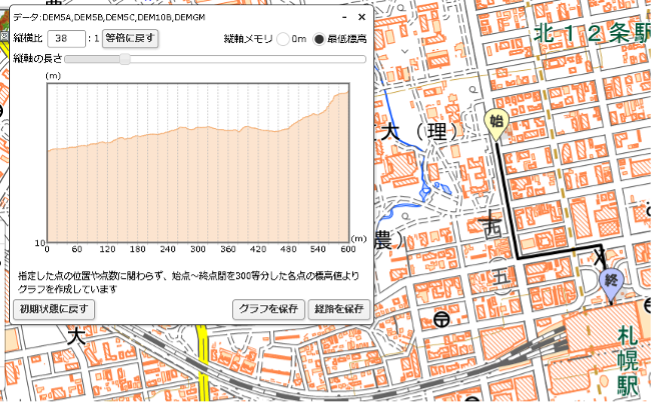Click the yellow 始 start marker on map
This screenshot has height=402, width=652.
(496, 123)
